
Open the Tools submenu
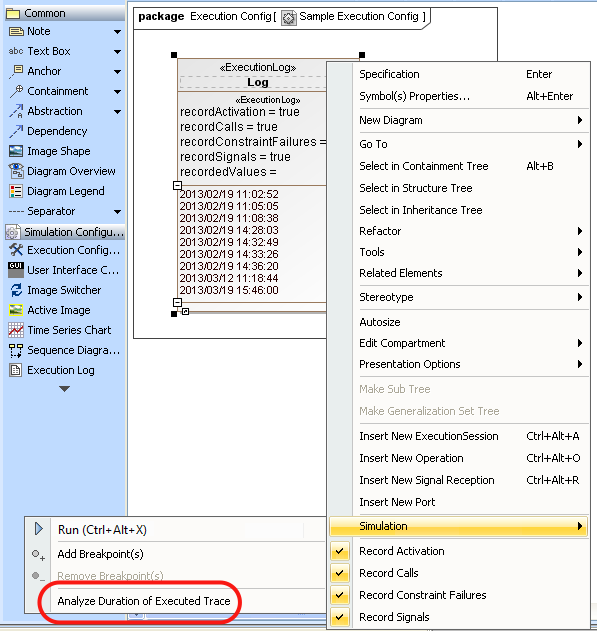[x=459, y=252]
